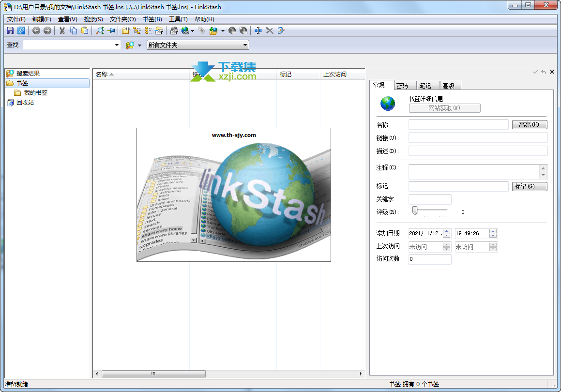The image size is (561, 392).
Task: Click the folder with green arrow import icon
Action: pos(213,31)
